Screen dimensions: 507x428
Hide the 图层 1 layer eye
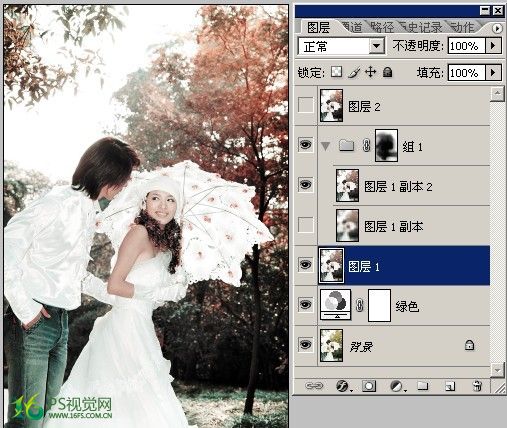coord(305,265)
